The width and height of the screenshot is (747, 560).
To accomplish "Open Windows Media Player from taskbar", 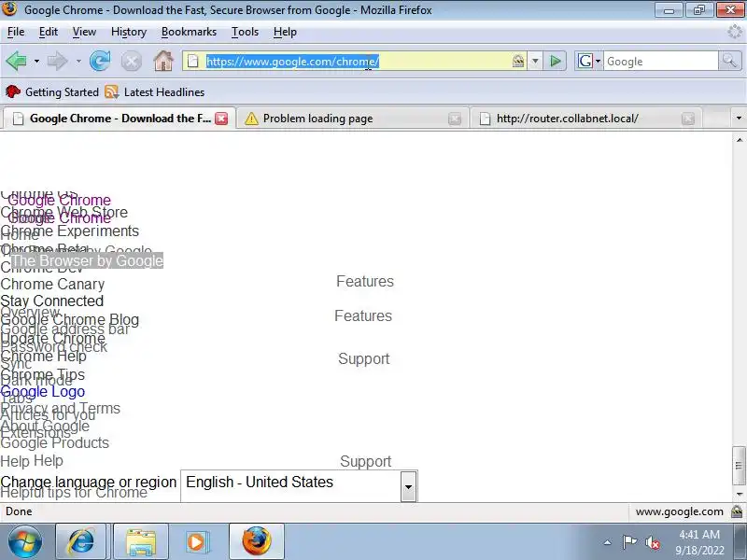I will 196,541.
